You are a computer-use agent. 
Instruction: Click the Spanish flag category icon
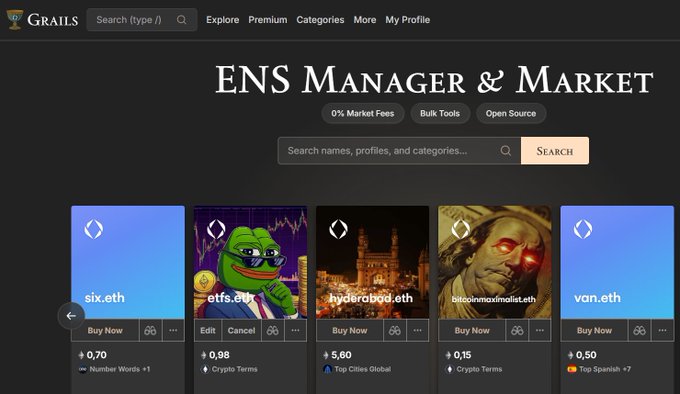[572, 369]
